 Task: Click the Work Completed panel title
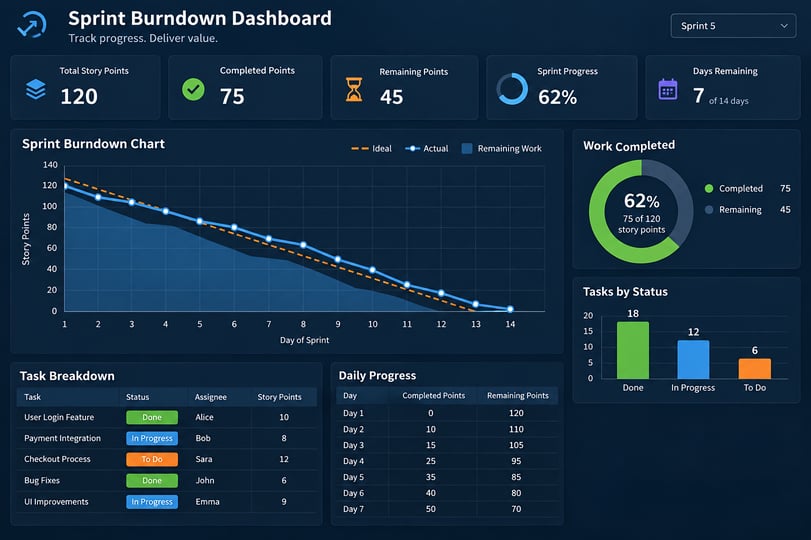(x=629, y=145)
